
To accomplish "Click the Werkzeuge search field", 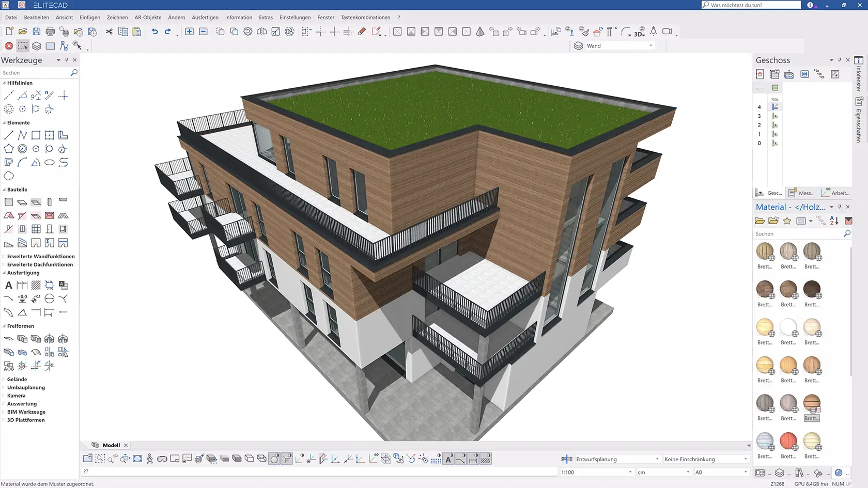I will pos(36,73).
